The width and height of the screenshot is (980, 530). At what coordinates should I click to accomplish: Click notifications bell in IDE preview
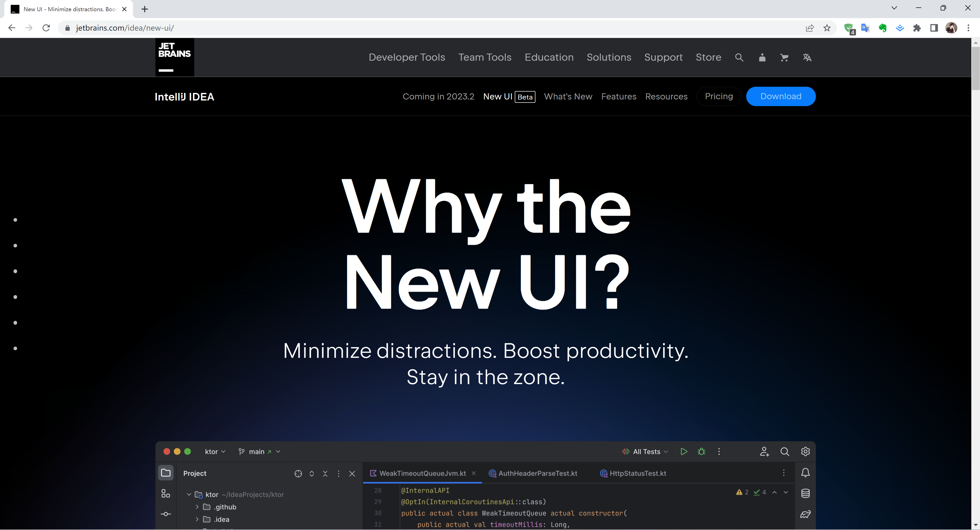tap(805, 473)
